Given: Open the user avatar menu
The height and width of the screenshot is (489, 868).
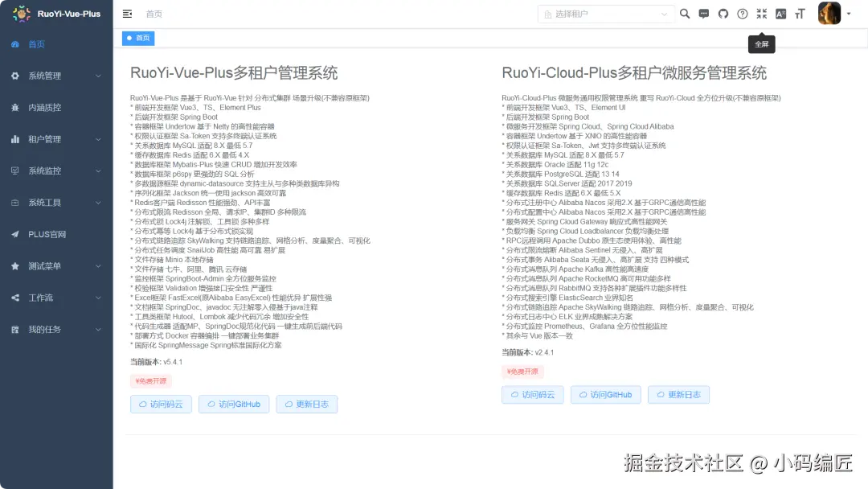Looking at the screenshot, I should point(829,14).
